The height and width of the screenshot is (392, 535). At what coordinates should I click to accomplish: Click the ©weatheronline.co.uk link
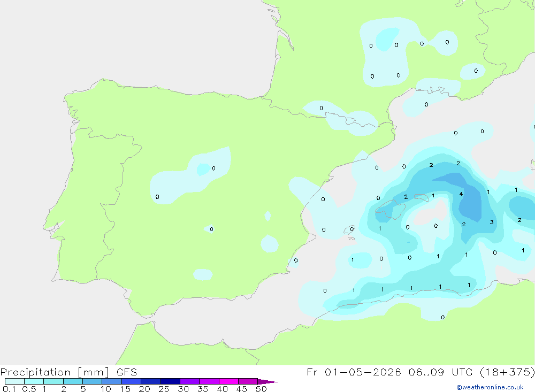pyautogui.click(x=490, y=387)
